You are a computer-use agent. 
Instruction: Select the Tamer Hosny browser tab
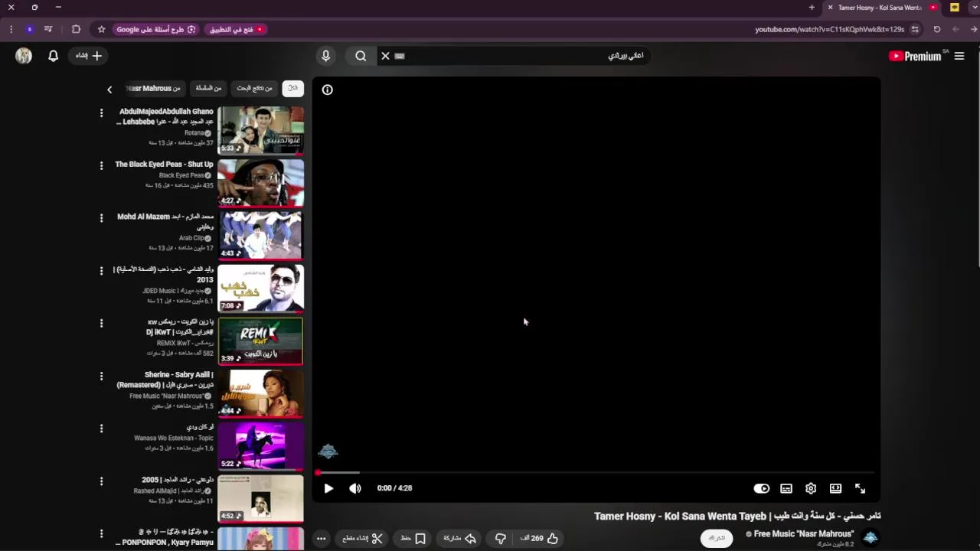click(880, 8)
